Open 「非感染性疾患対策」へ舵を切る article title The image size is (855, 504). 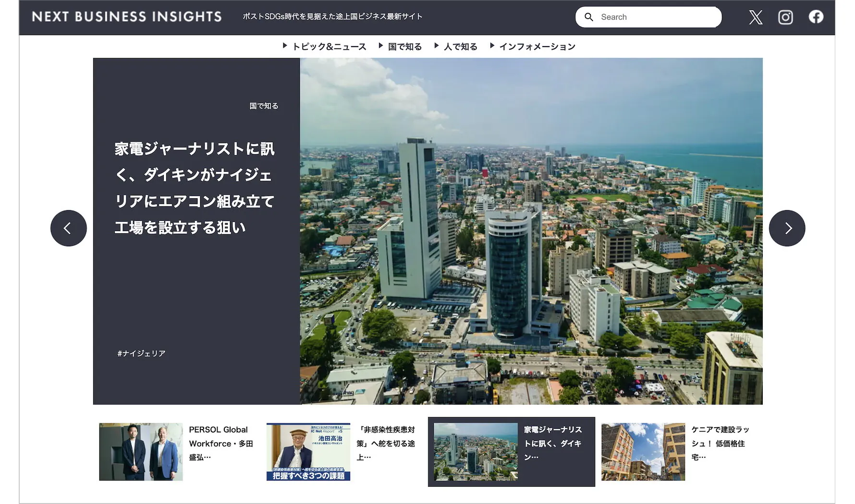click(386, 444)
